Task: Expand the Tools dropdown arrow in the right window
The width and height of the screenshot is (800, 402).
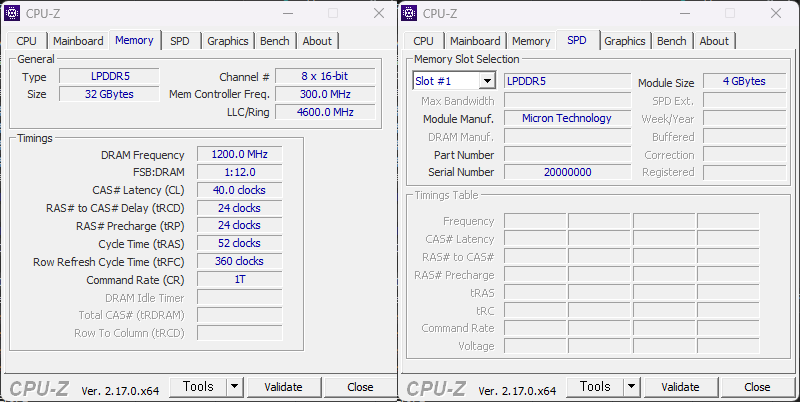Action: tap(631, 387)
